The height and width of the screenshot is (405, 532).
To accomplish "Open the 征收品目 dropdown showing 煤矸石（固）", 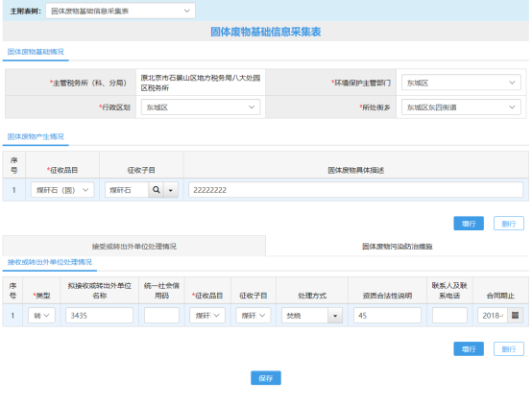I will tap(62, 190).
